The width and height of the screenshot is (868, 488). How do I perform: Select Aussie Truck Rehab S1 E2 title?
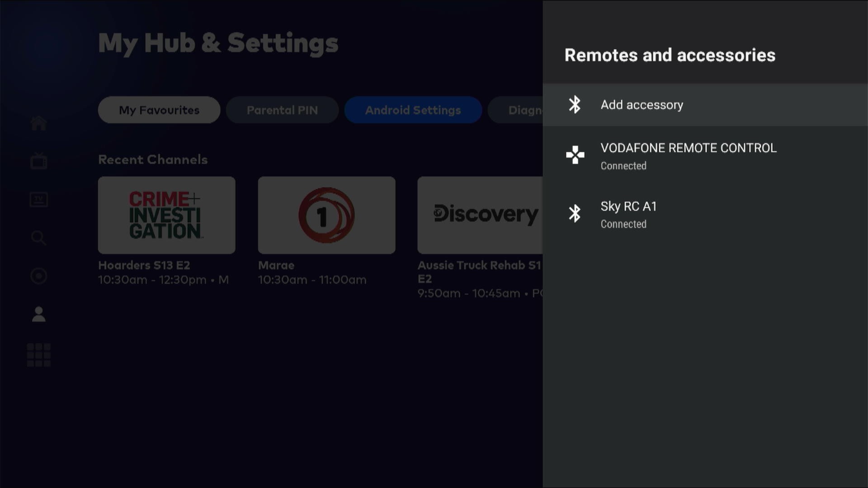(479, 272)
